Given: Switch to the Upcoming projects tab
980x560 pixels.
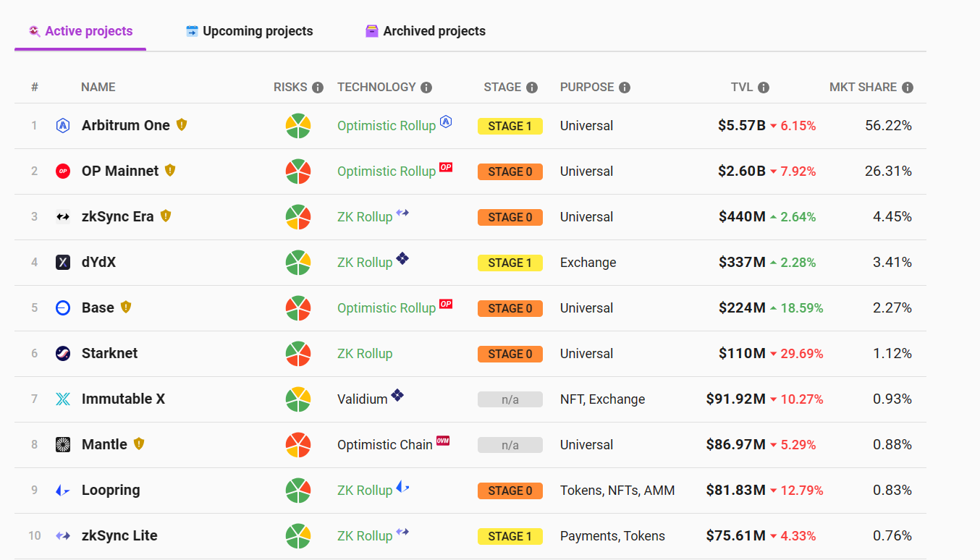Looking at the screenshot, I should tap(250, 31).
